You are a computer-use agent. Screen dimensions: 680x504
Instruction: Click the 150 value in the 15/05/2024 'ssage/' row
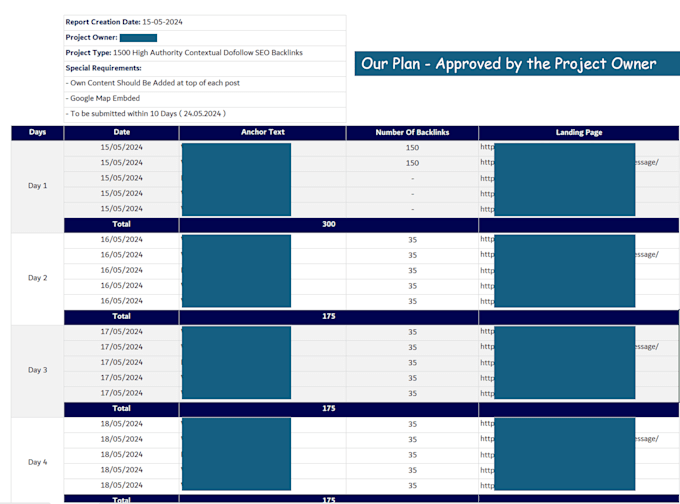(412, 164)
